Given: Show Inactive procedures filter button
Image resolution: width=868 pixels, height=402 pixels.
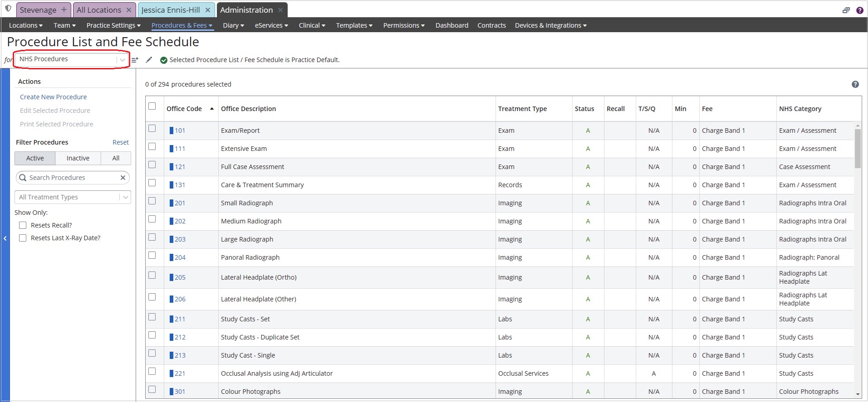Looking at the screenshot, I should pos(78,158).
